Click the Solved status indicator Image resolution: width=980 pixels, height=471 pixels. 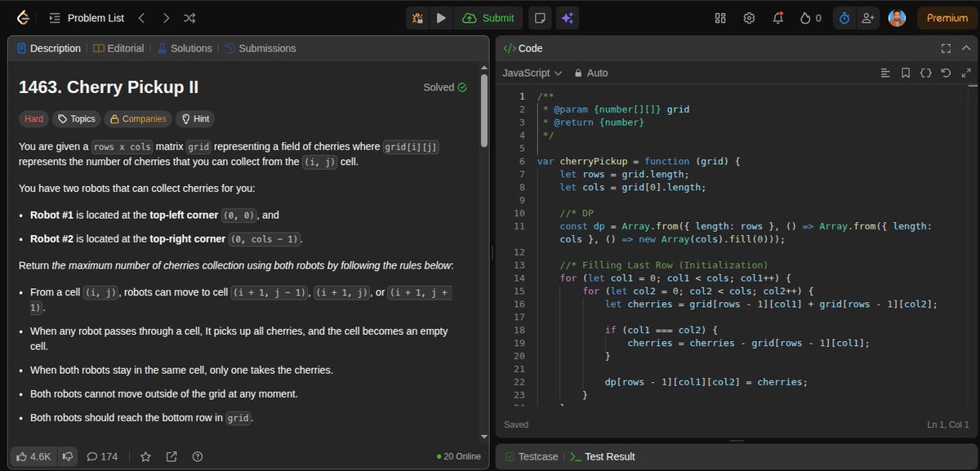[445, 87]
